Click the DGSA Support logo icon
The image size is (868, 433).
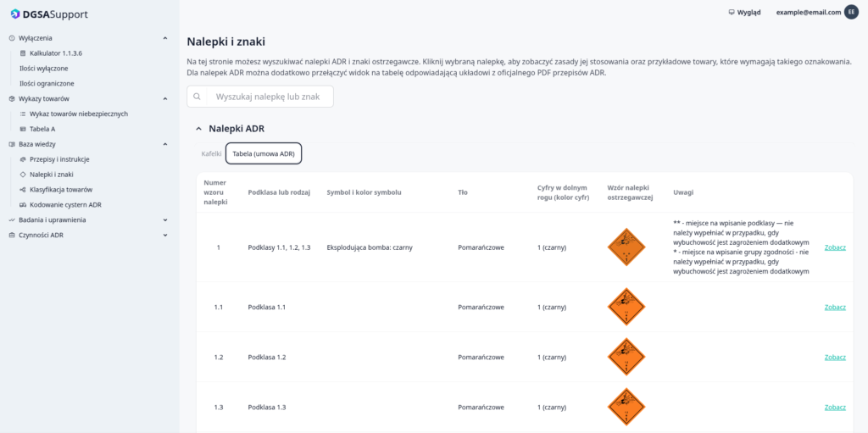(14, 14)
